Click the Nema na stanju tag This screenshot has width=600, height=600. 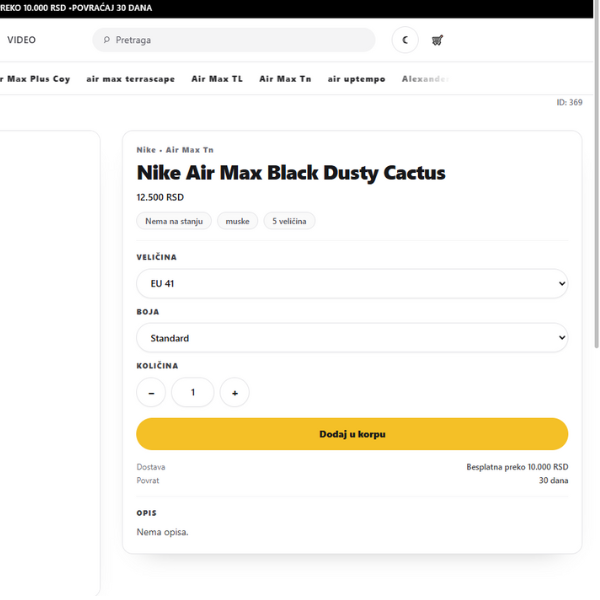(174, 221)
